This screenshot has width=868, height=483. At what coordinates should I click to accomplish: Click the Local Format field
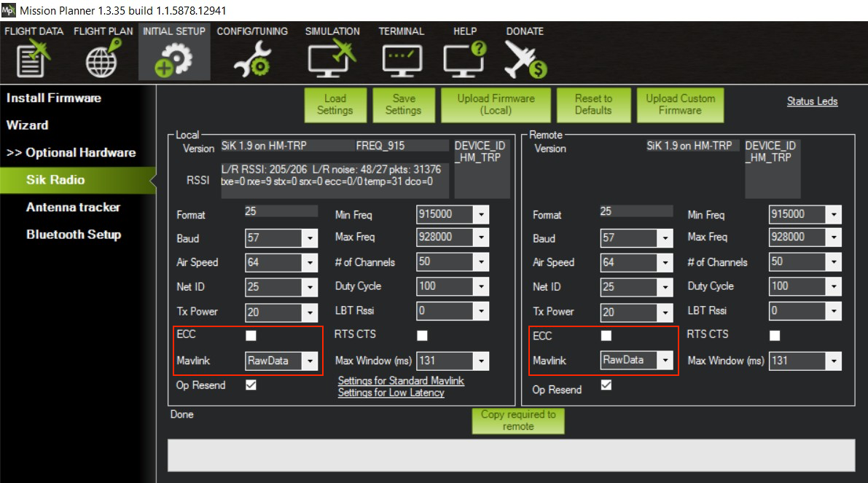(x=281, y=211)
